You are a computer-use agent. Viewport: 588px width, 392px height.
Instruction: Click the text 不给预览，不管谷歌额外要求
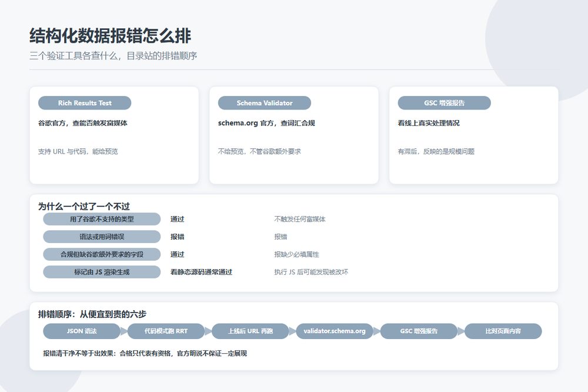coord(259,151)
